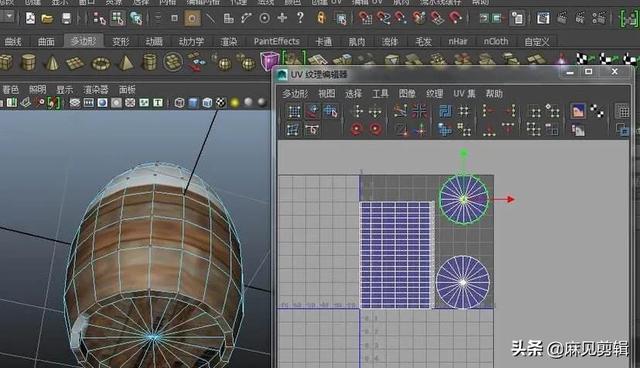
Task: Toggle the lock current selection padlock
Action: (321, 18)
